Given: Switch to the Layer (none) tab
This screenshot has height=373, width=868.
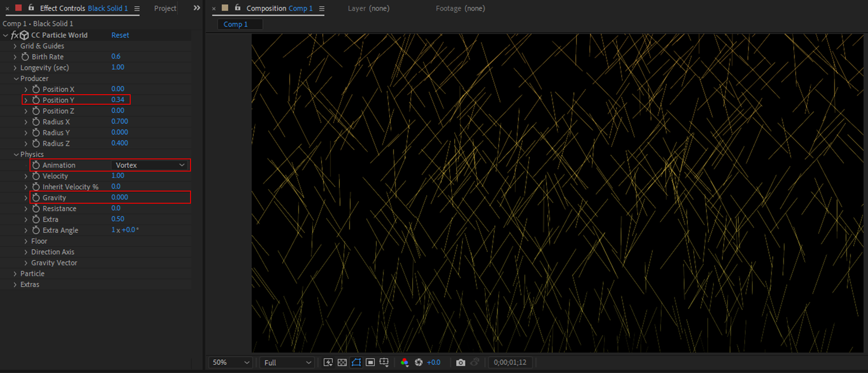Looking at the screenshot, I should pyautogui.click(x=368, y=8).
